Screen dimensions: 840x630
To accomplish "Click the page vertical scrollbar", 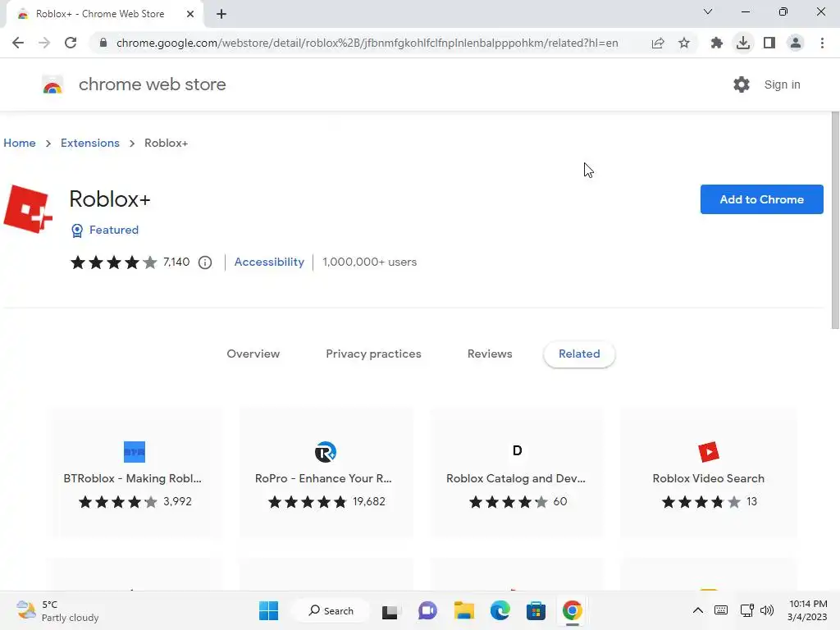I will 834,220.
